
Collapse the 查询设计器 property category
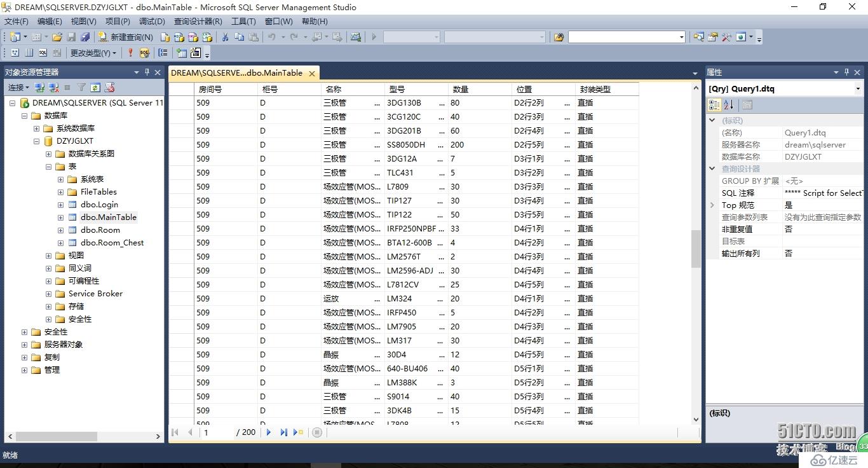(712, 169)
